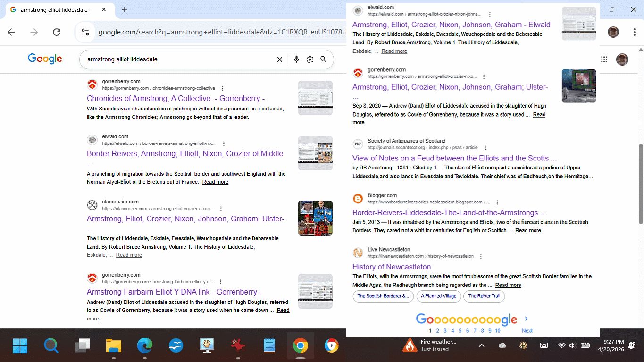Click the magnifier search submit icon
The height and width of the screenshot is (362, 644).
point(324,59)
